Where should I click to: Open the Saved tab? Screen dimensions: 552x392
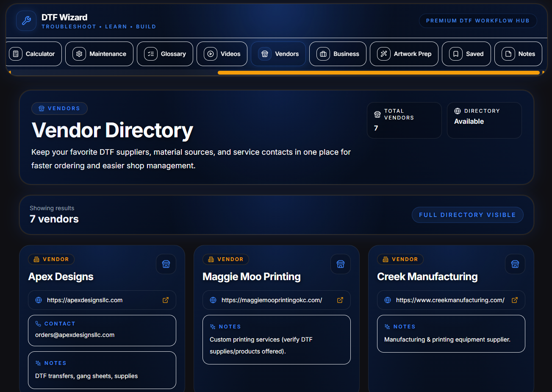[x=466, y=54]
